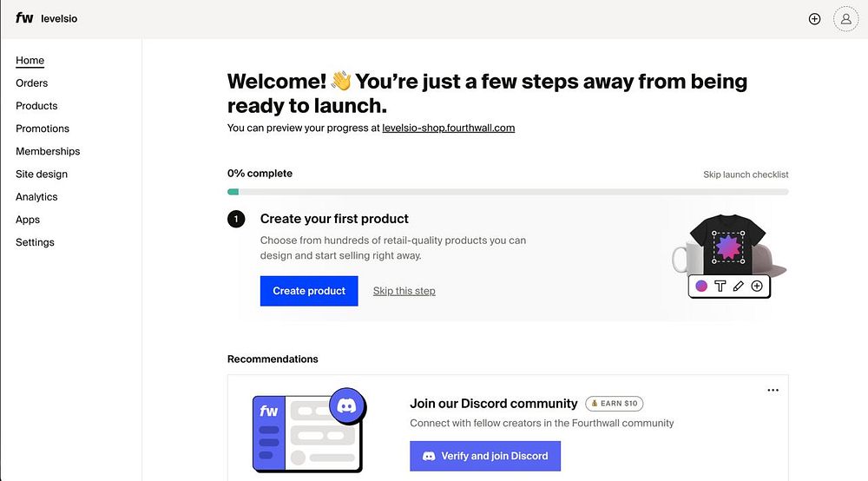This screenshot has width=868, height=481.
Task: Open the user account avatar icon
Action: 845,18
